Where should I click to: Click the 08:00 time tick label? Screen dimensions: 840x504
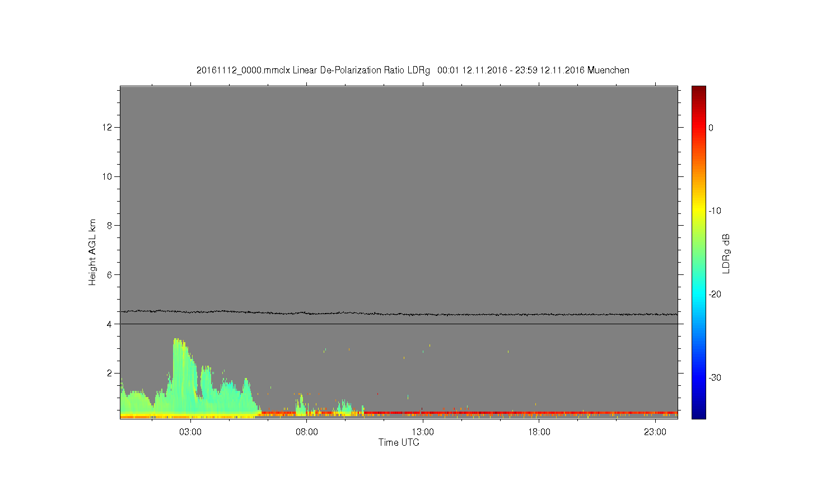(307, 432)
